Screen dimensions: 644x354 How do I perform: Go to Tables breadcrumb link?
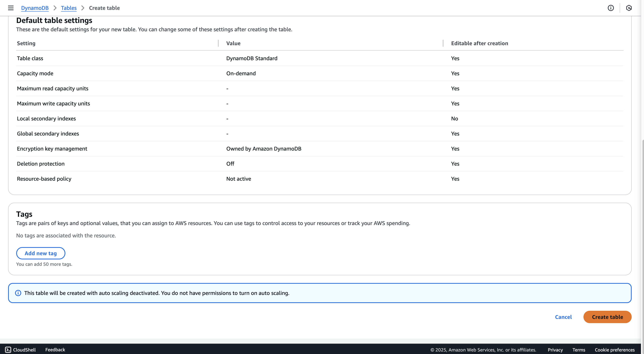pyautogui.click(x=69, y=8)
